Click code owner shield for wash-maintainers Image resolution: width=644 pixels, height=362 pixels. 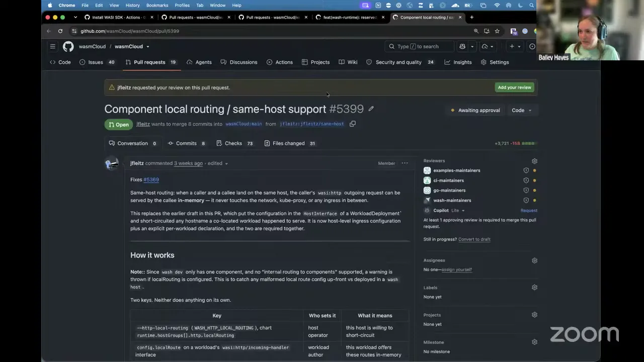[x=526, y=201]
